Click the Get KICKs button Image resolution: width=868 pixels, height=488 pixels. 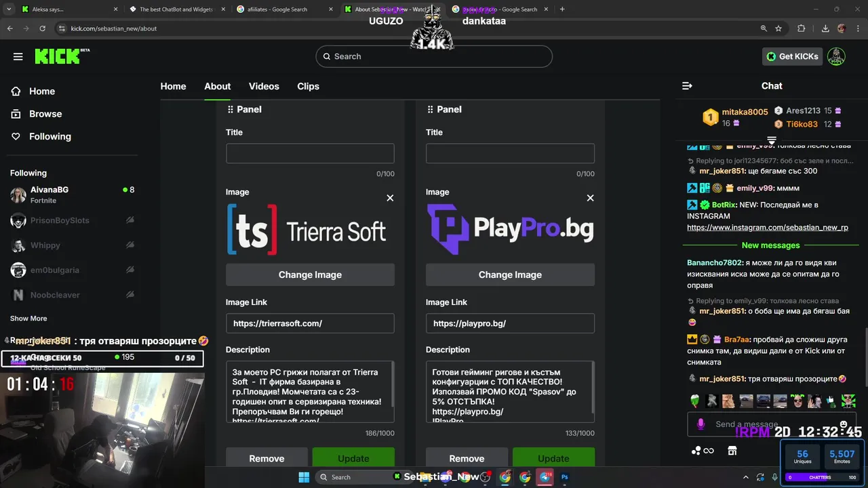tap(792, 56)
